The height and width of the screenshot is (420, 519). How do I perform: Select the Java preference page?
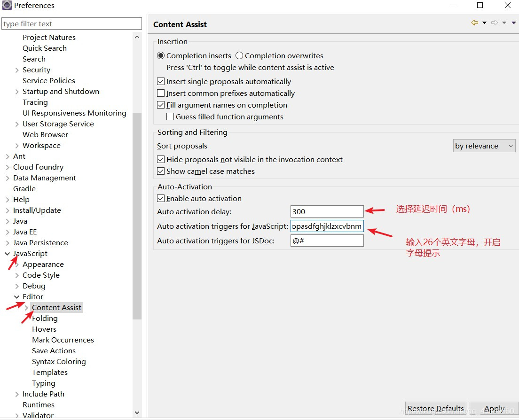(20, 221)
